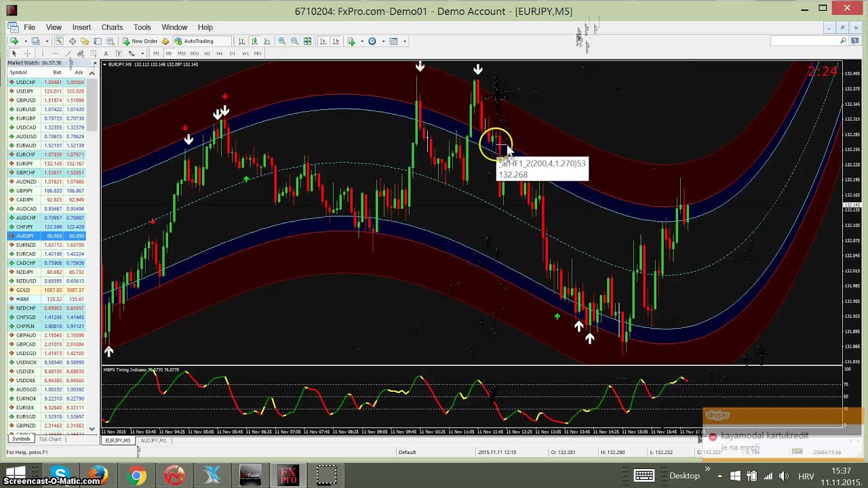Select the Crosshair tool
Screen dimensions: 868x488
[x=28, y=54]
